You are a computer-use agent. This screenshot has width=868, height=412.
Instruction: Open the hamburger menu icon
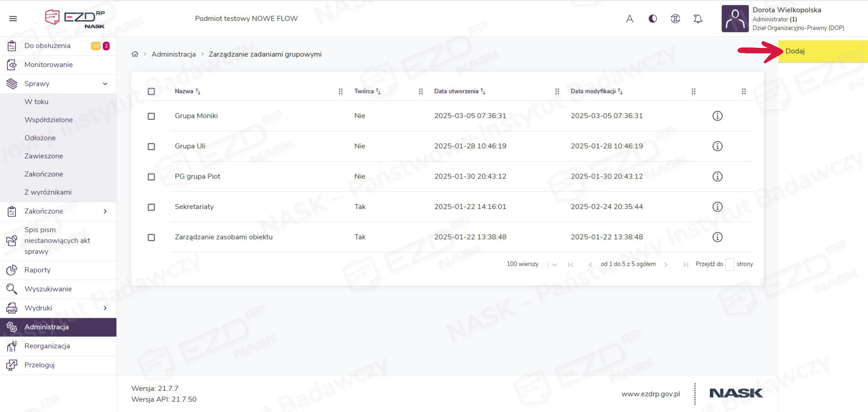13,19
